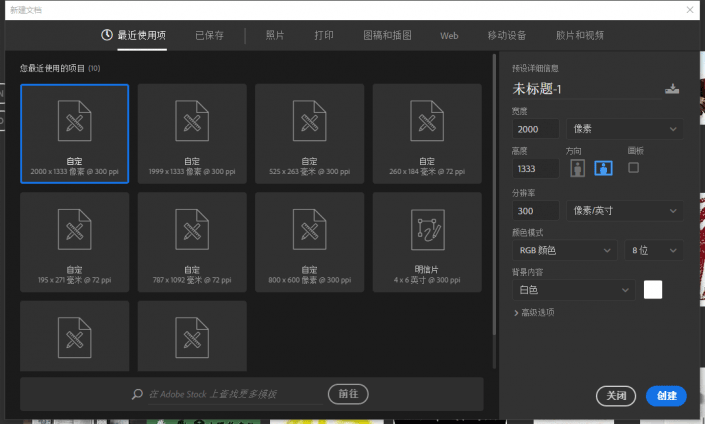
Task: Click the width field showing 2000
Action: tap(535, 129)
